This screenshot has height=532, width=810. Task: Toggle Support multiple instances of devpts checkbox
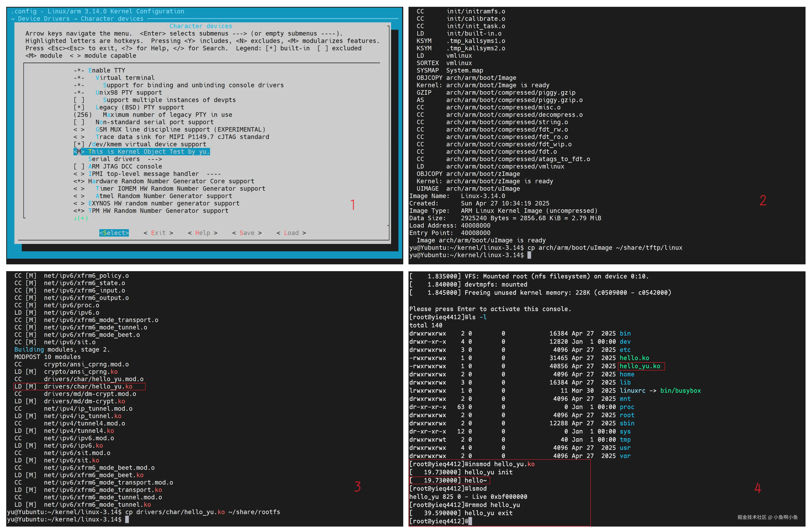79,100
